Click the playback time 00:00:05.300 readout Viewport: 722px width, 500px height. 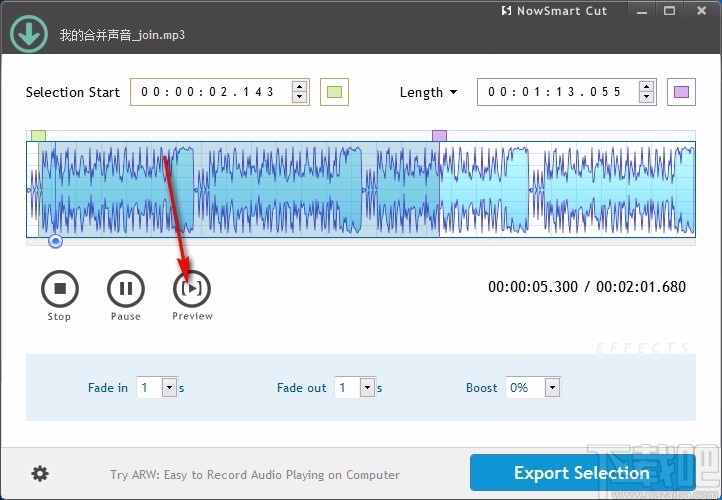coord(533,287)
